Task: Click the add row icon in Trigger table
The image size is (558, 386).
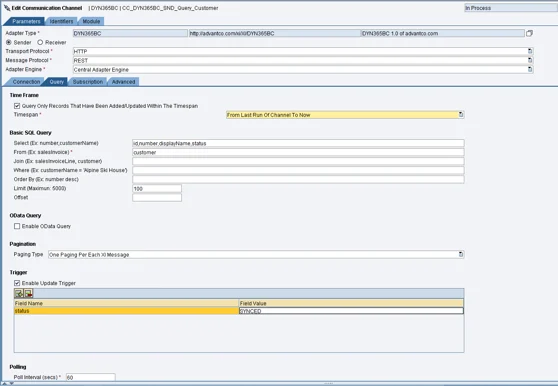Action: (19, 294)
